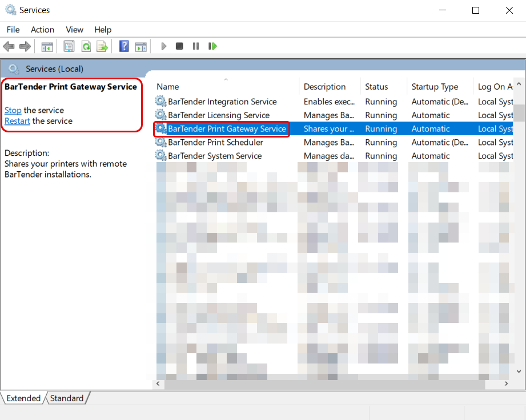Select the BarTender Licensing Service row name

click(x=219, y=115)
